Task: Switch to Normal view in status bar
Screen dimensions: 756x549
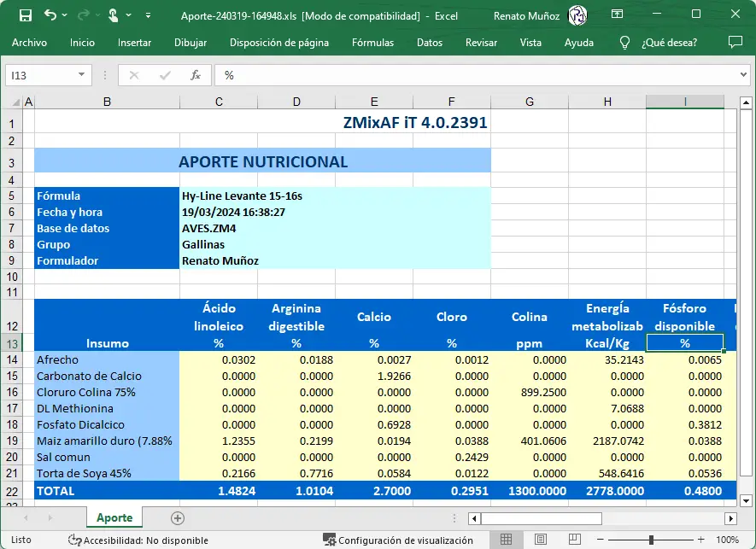Action: point(507,540)
